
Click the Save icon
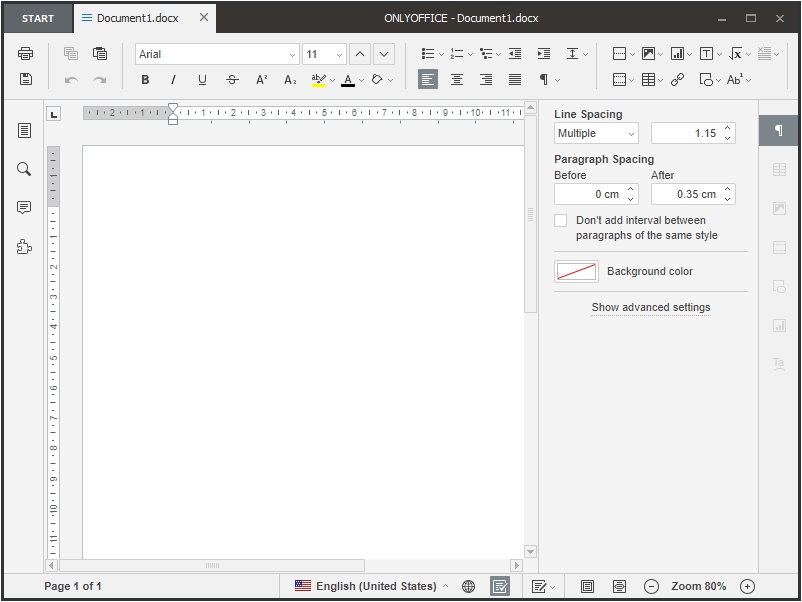[26, 79]
